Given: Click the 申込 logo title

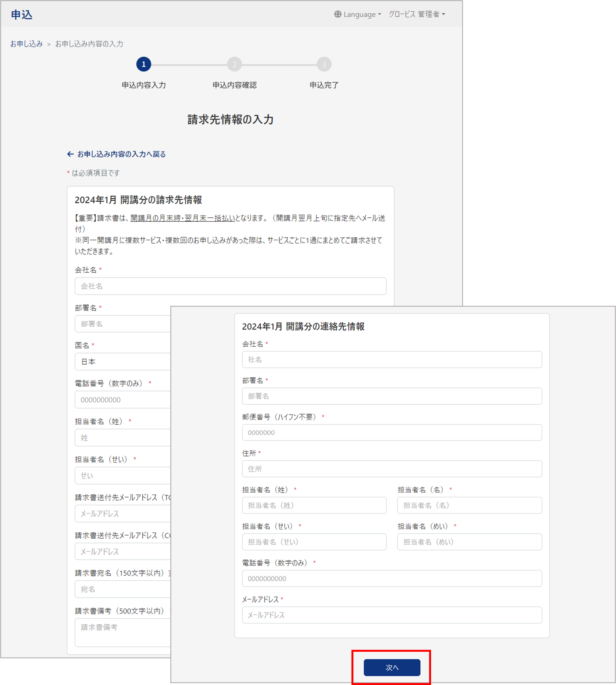Looking at the screenshot, I should [22, 15].
